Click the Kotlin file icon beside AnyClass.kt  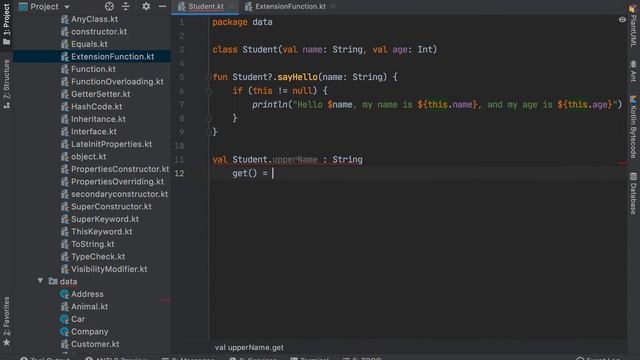tap(64, 19)
